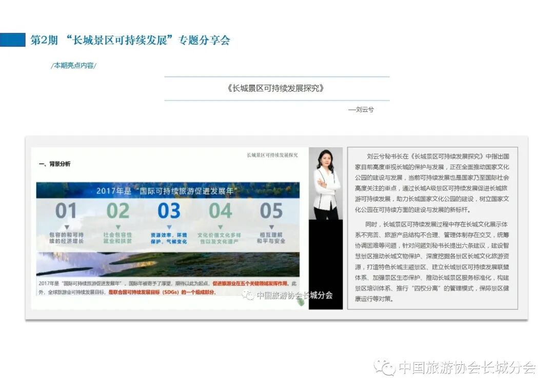Click the label "相互理解 和平与安全"

[x=271, y=238]
